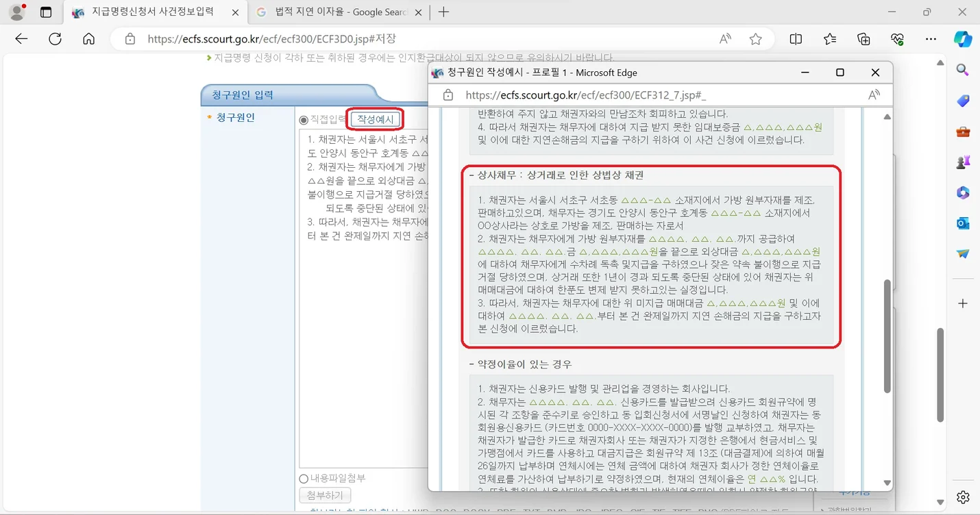Viewport: 980px width, 515px height.
Task: Select 내용파일첨부 radio button
Action: tap(304, 479)
